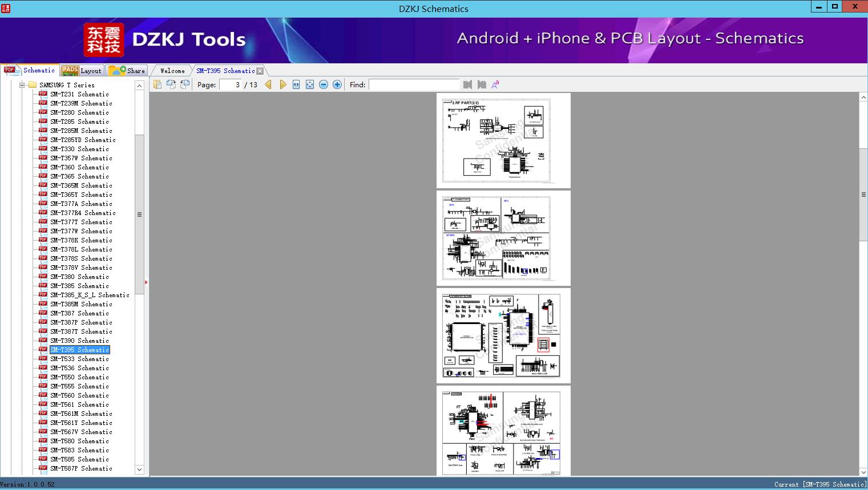
Task: Click the PMIC schematic page at bottom
Action: 503,431
